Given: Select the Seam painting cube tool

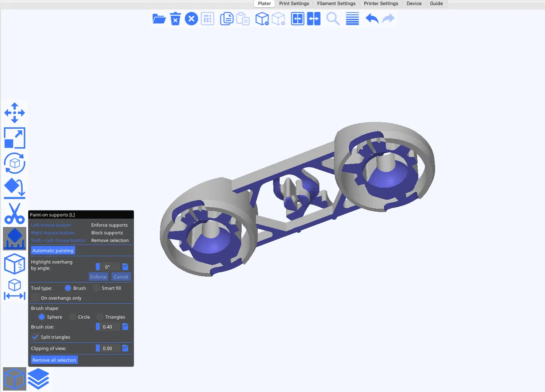Looking at the screenshot, I should click(x=15, y=264).
